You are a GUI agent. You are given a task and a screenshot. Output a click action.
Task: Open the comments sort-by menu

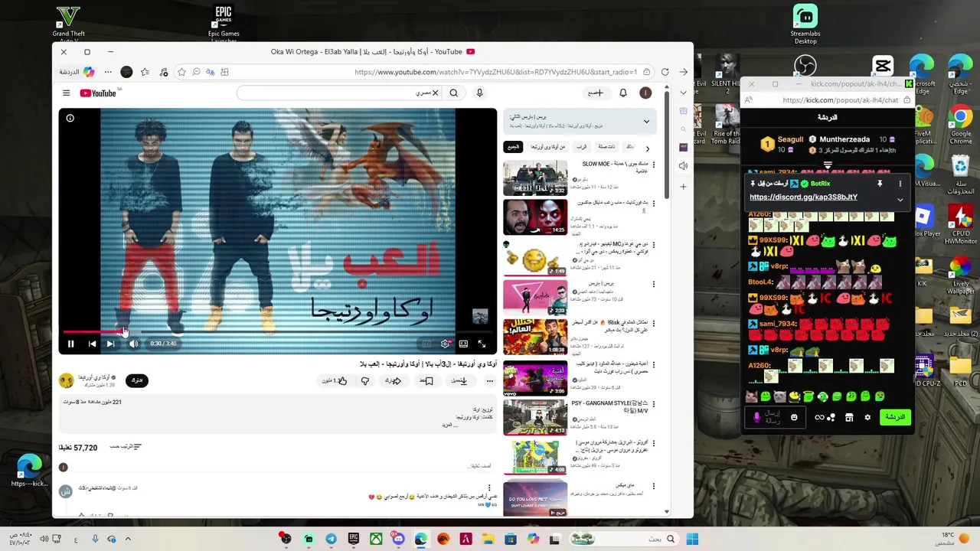127,446
